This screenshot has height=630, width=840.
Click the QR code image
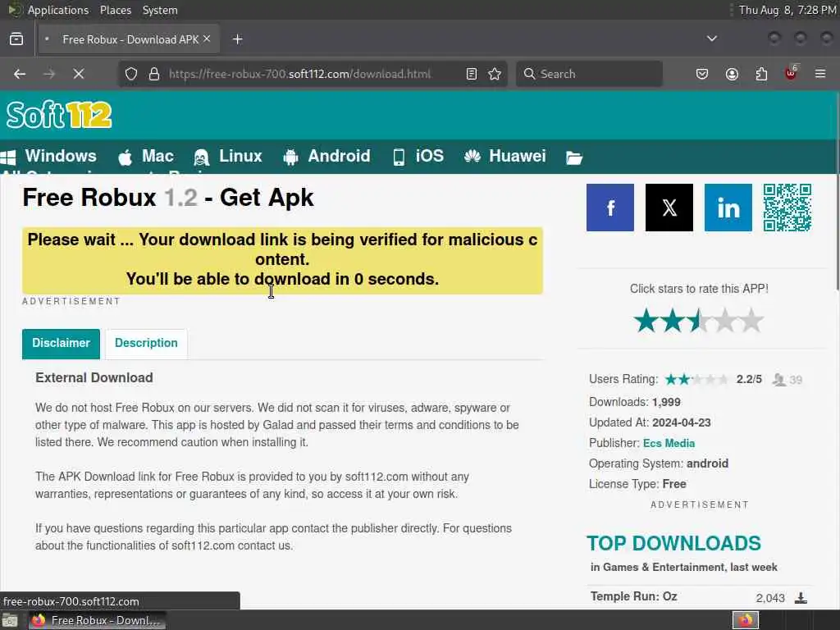click(787, 208)
